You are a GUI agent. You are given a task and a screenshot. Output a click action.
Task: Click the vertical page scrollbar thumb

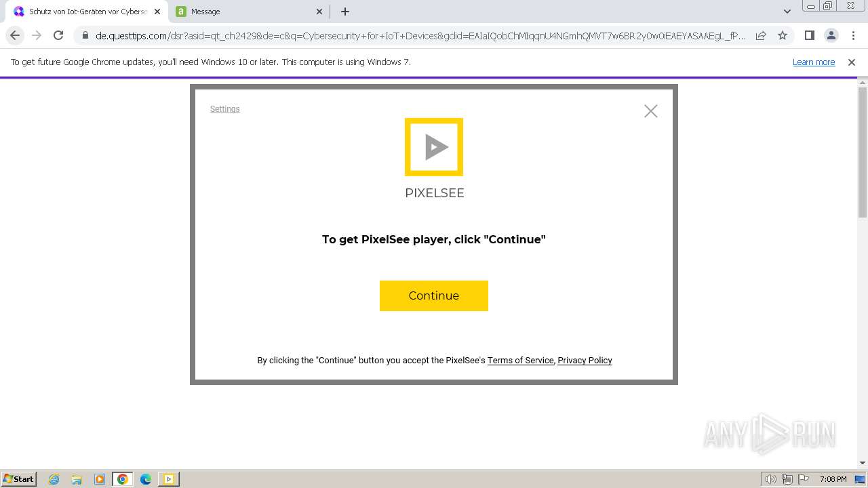coord(863,152)
